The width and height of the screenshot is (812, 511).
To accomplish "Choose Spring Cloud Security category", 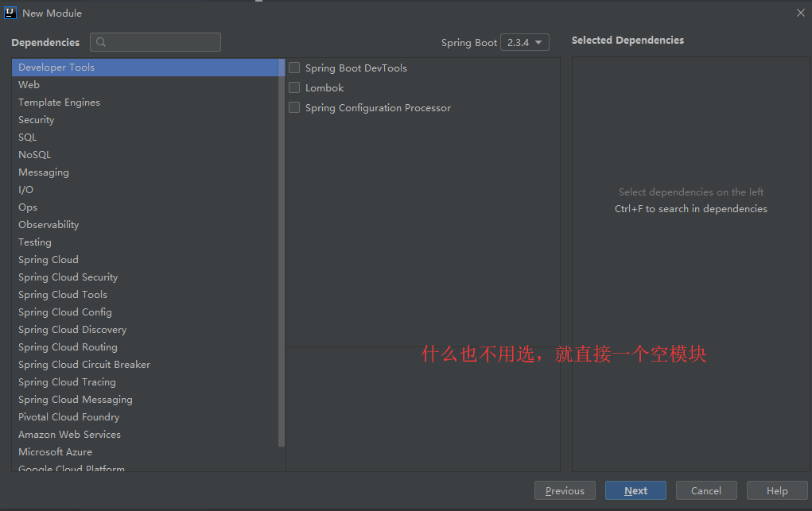I will click(x=145, y=277).
